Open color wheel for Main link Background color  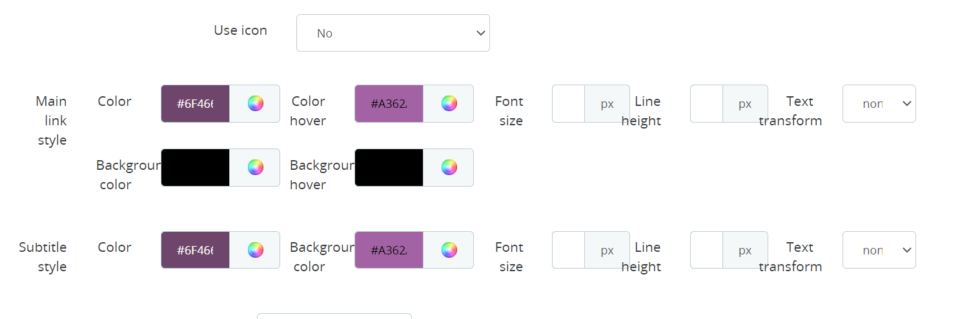click(x=255, y=167)
